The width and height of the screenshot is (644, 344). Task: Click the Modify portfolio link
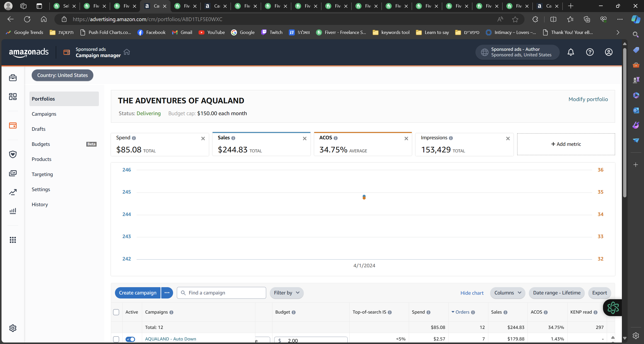[588, 99]
